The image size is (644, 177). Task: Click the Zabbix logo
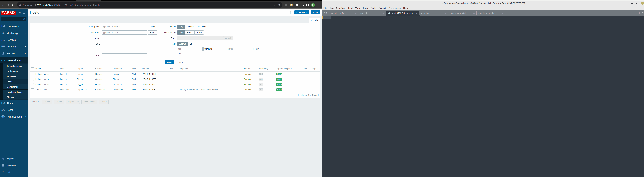[8, 12]
